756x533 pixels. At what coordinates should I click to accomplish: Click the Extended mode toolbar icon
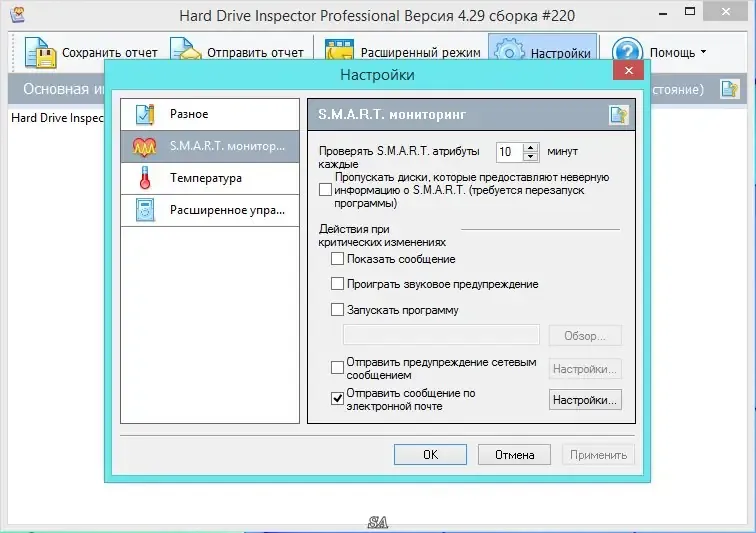tap(339, 50)
